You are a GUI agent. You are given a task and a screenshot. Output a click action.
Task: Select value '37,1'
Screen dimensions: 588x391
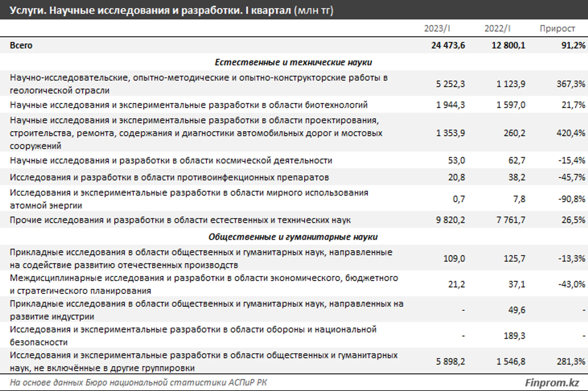click(517, 284)
